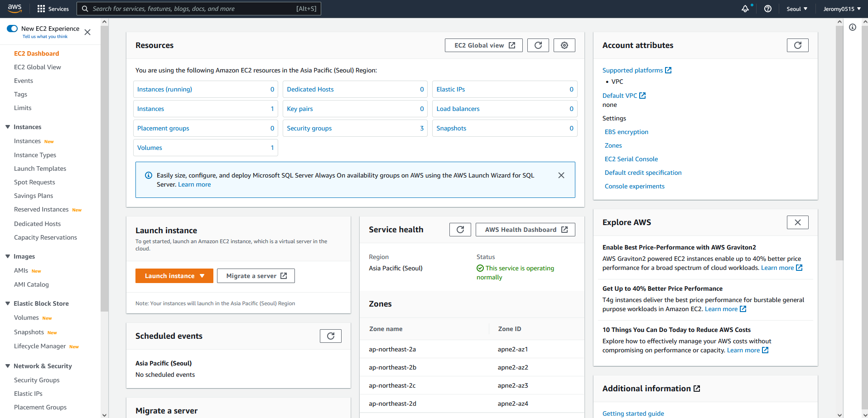Refresh the Service health panel
Screen dimensions: 868x418
460,230
